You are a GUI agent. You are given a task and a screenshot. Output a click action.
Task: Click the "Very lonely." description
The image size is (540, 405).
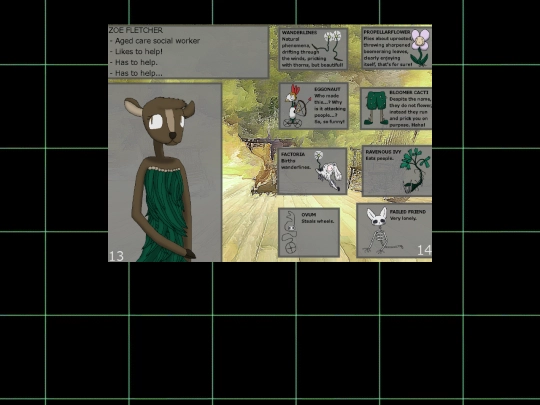coord(403,218)
